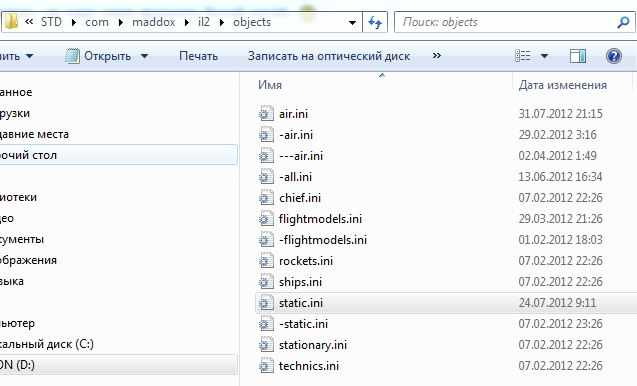
Task: Click the static.ini file icon
Action: (x=266, y=303)
